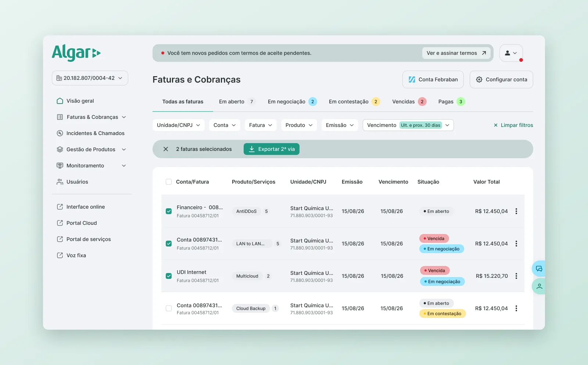Click the Monitoramento monitor icon
This screenshot has width=588, height=365.
[x=60, y=166]
